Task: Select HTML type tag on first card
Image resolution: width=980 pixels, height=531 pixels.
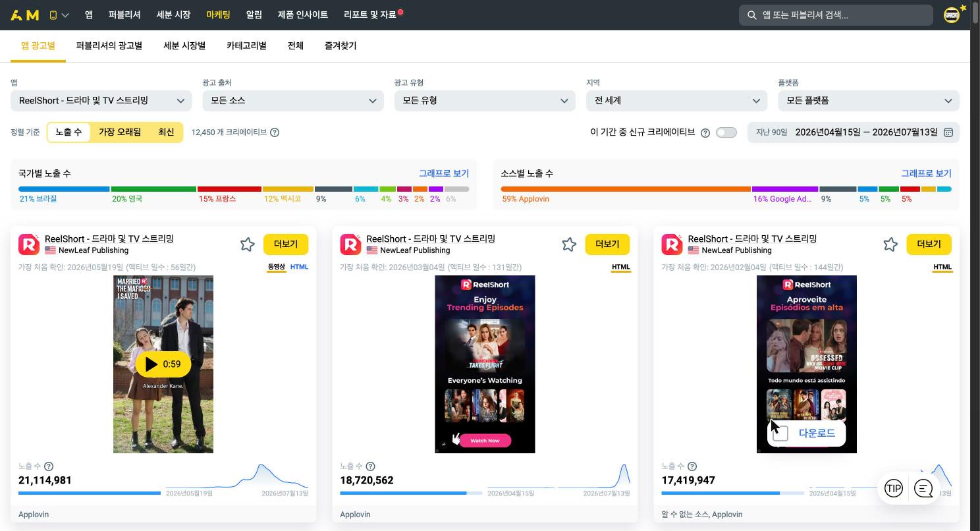Action: click(x=299, y=267)
